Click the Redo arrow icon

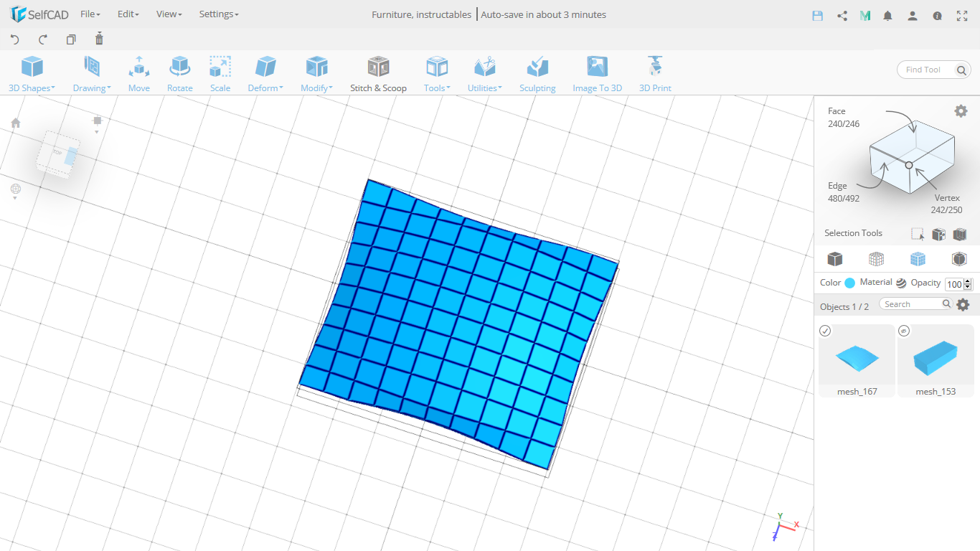click(42, 39)
